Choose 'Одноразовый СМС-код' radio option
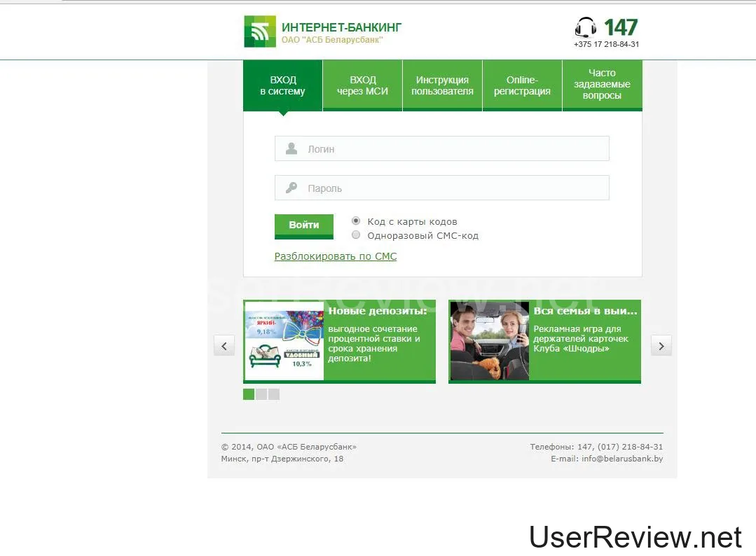Image resolution: width=756 pixels, height=556 pixels. point(356,235)
